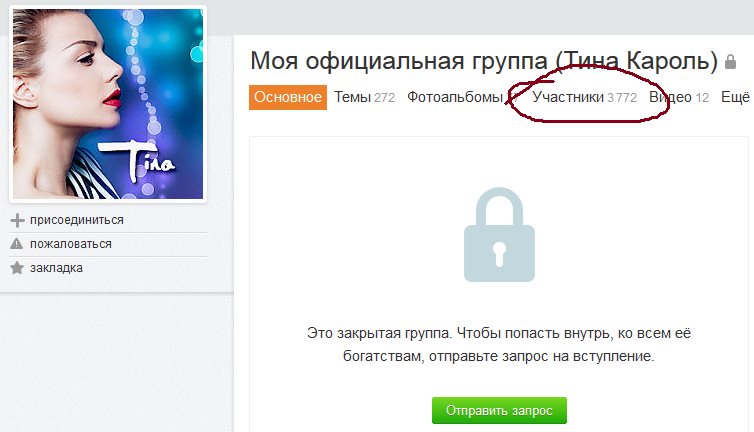Select the Основное tab

288,97
